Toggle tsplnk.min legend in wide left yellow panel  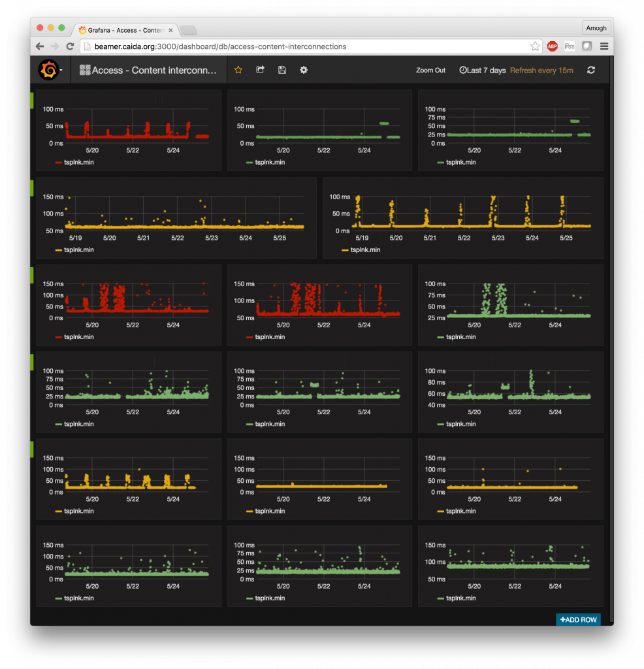coord(79,250)
